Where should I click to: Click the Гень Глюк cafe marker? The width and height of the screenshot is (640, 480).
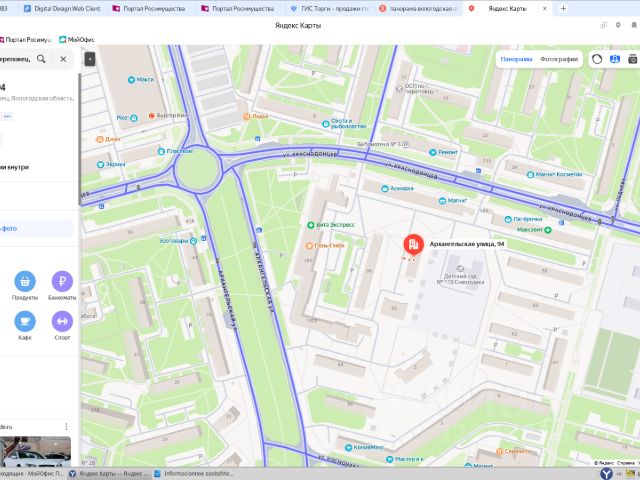pos(309,246)
